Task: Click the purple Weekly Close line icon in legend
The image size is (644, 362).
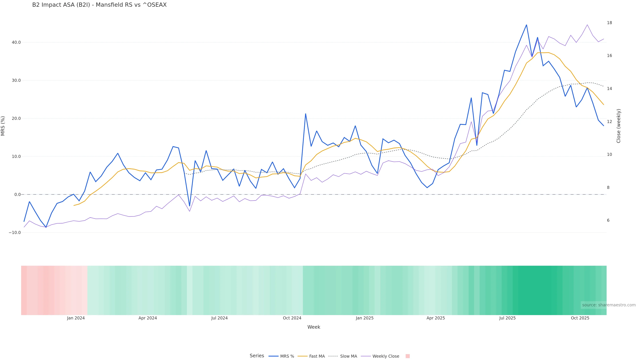Action: 366,356
